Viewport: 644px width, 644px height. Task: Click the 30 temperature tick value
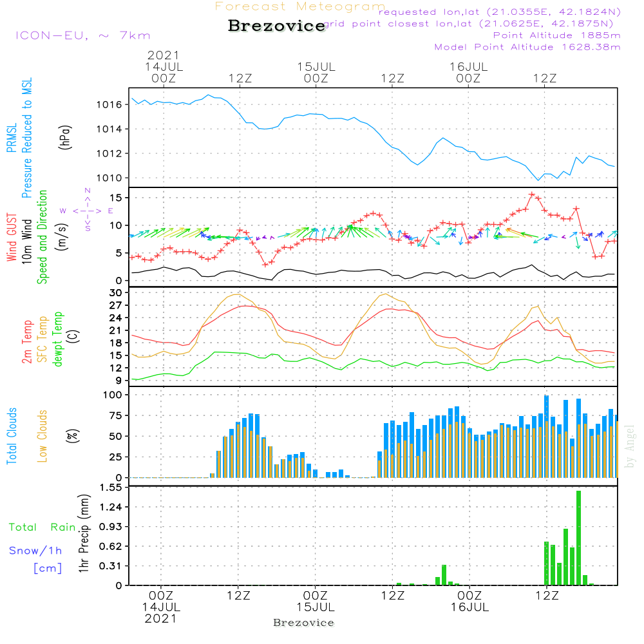[116, 293]
